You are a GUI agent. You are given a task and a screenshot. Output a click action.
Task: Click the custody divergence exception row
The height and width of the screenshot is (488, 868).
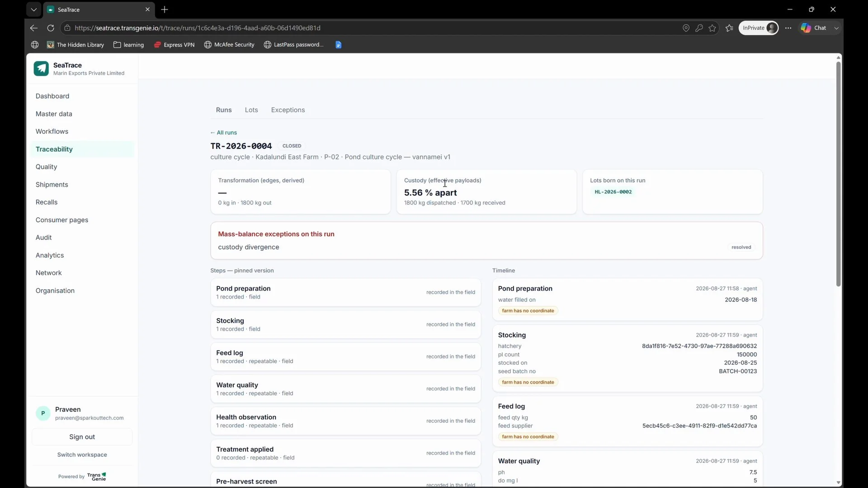486,247
